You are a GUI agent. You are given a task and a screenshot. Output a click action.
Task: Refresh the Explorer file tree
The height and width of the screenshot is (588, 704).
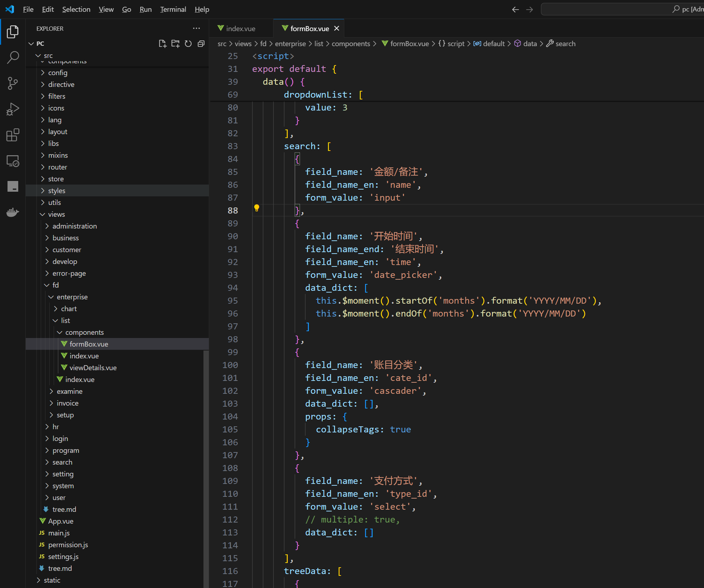(x=188, y=44)
